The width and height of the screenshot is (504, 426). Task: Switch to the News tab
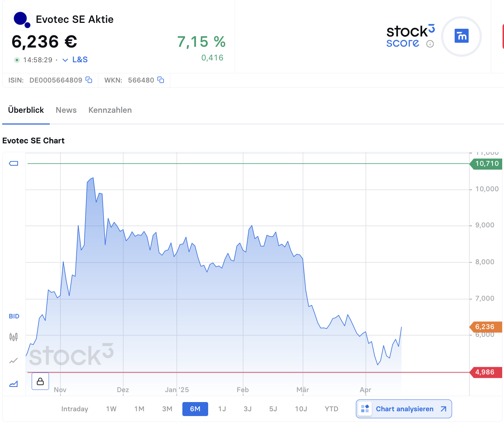click(x=66, y=110)
